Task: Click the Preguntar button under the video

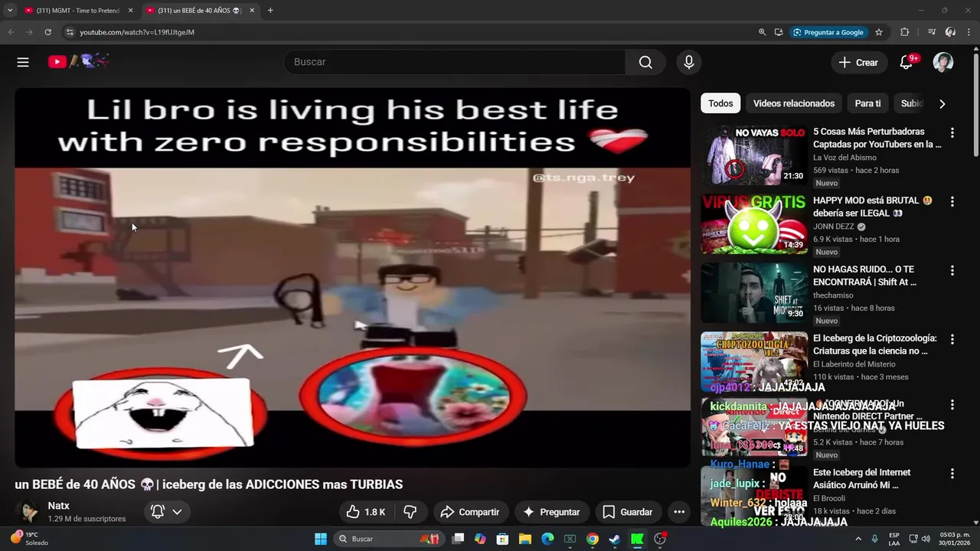Action: [x=551, y=512]
